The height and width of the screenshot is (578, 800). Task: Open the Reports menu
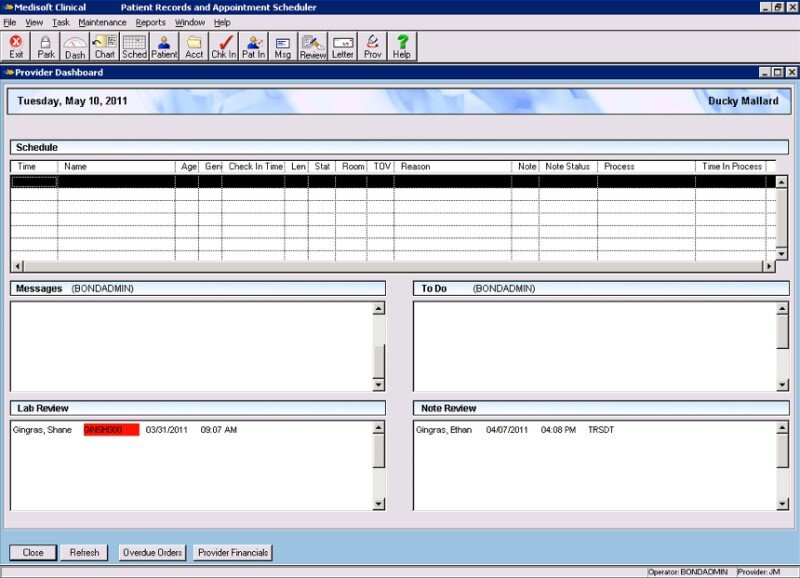click(x=151, y=22)
